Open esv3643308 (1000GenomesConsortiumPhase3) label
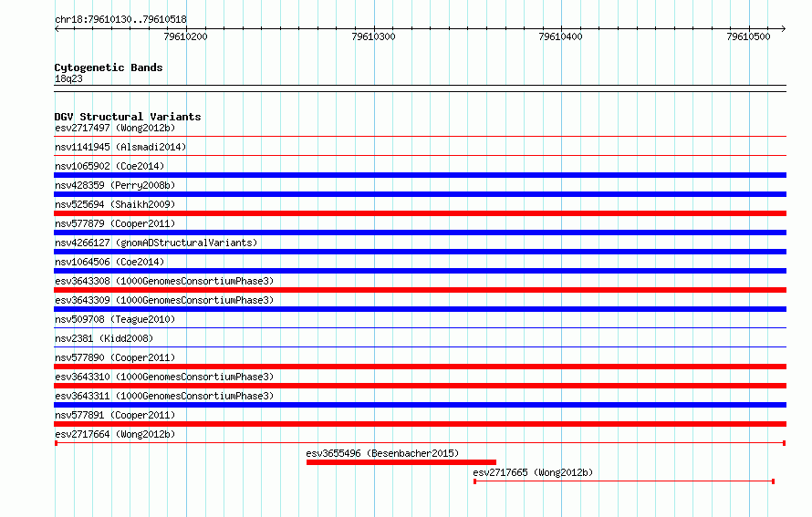 point(164,281)
